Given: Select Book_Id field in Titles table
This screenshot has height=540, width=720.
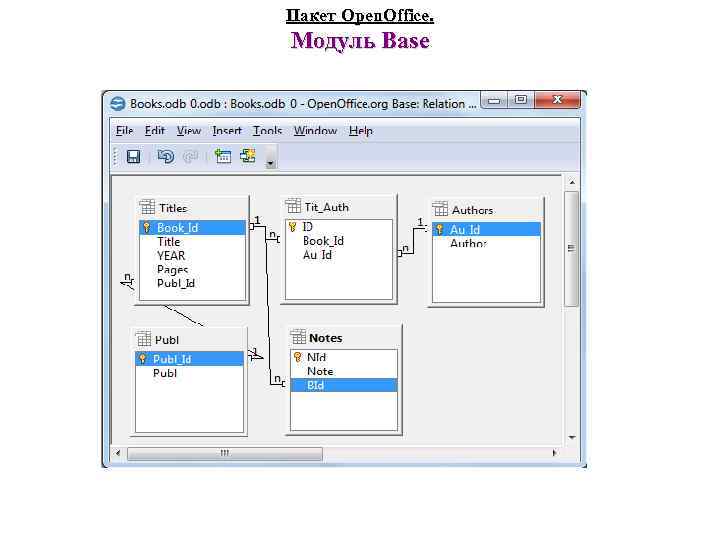Looking at the screenshot, I should coord(192,228).
